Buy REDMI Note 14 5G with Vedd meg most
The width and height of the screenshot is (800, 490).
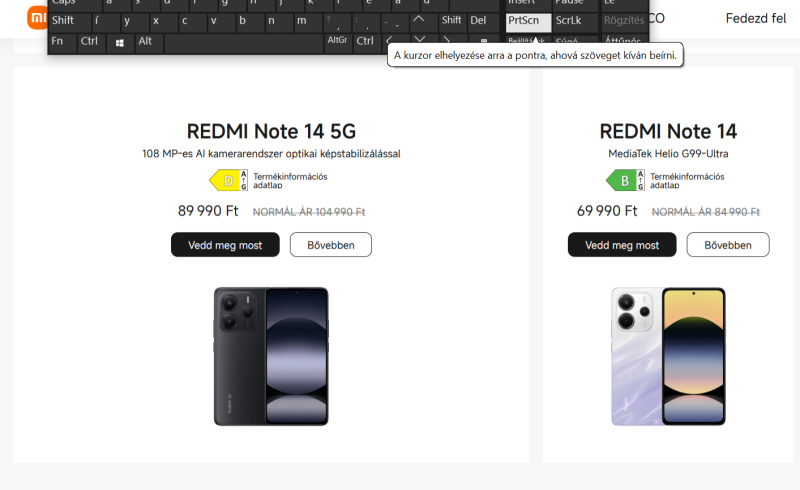point(225,245)
